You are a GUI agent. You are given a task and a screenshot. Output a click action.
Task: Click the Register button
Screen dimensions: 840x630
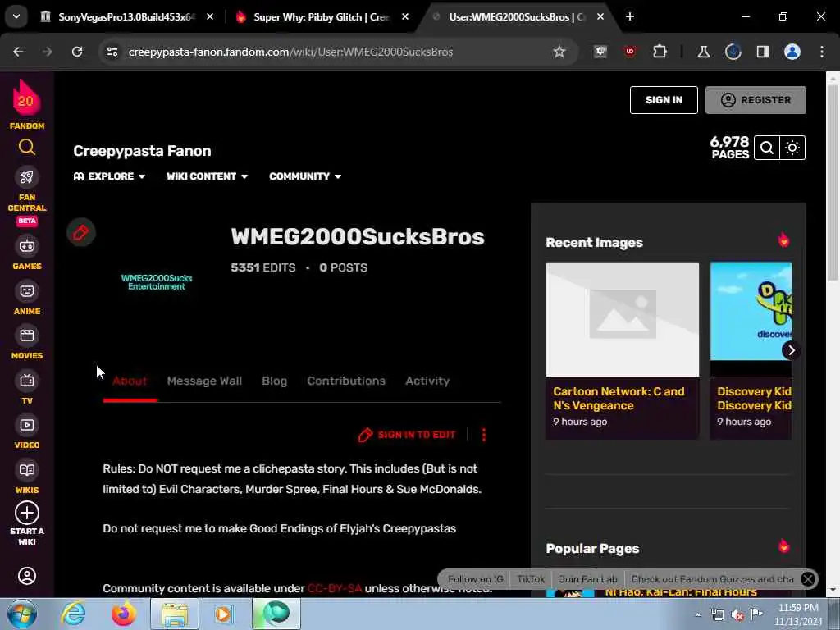pos(756,99)
